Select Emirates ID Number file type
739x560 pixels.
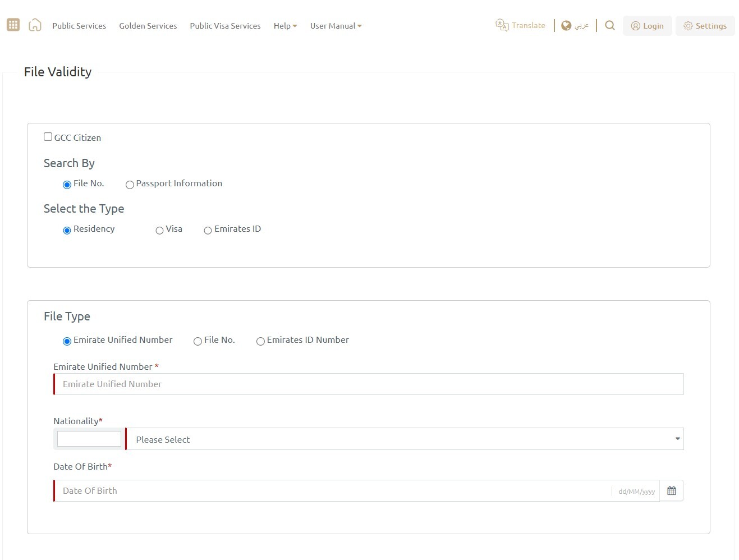click(260, 341)
